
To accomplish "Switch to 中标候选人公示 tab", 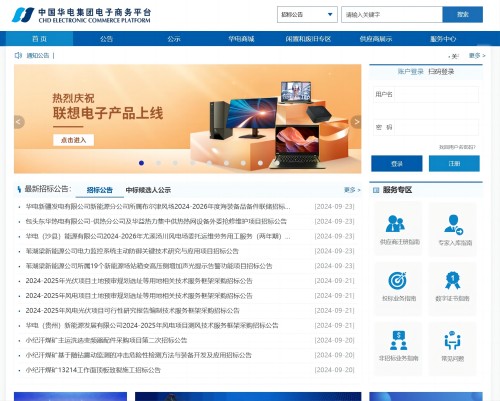I will (148, 190).
